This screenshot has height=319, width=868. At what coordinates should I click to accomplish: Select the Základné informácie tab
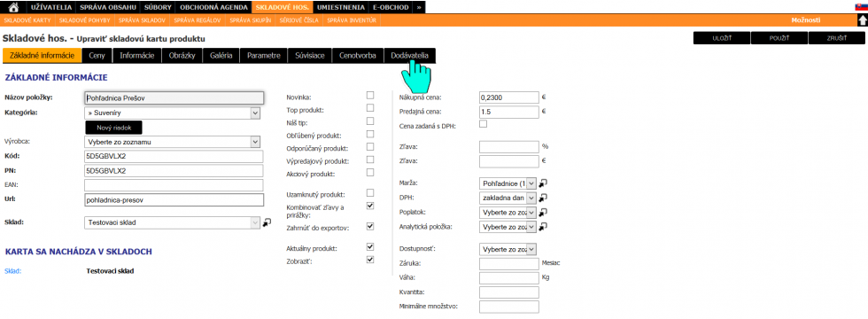point(43,55)
